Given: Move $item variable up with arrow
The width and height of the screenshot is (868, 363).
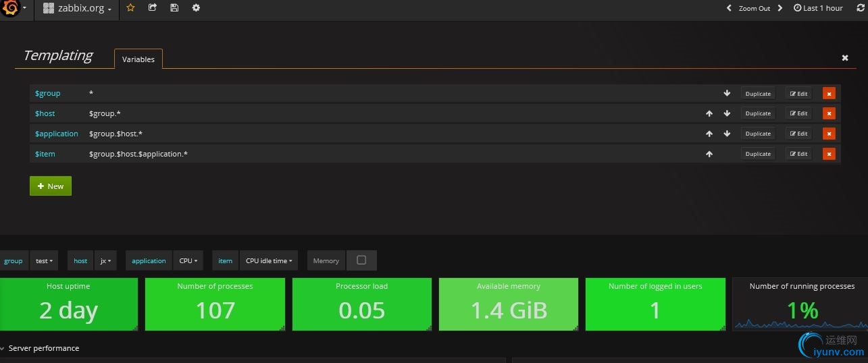Looking at the screenshot, I should click(x=709, y=154).
